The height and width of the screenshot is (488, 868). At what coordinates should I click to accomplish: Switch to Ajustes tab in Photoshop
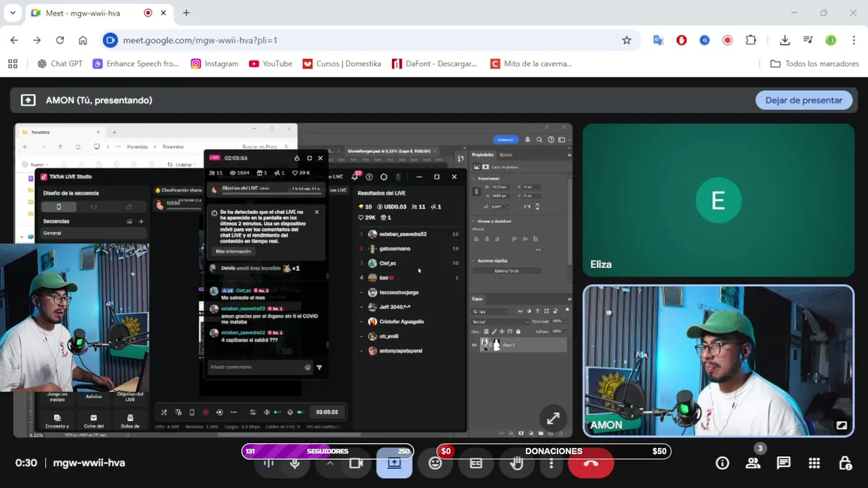506,155
